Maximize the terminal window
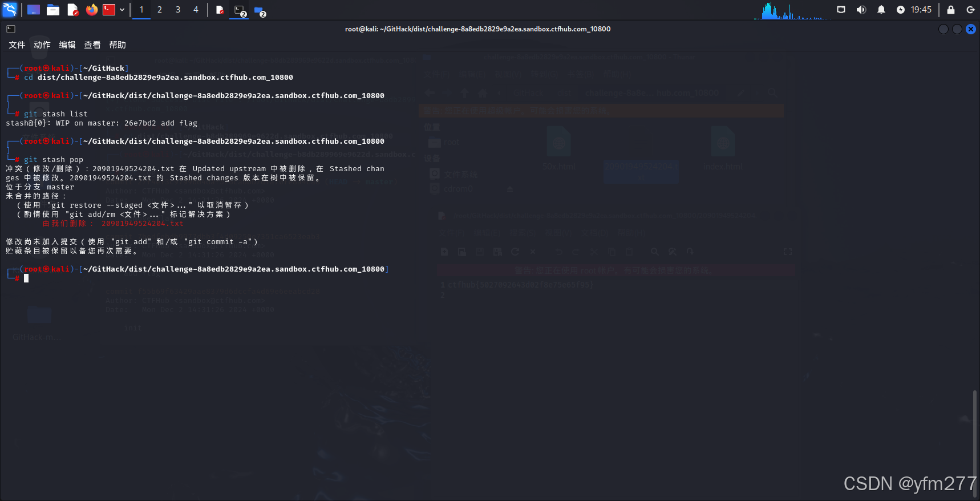Image resolution: width=980 pixels, height=501 pixels. pyautogui.click(x=957, y=29)
